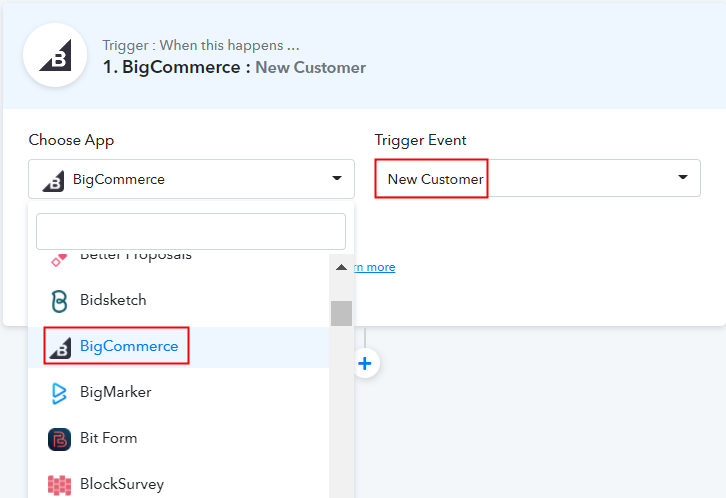The image size is (726, 498).
Task: Click the Bit Form app icon
Action: [x=59, y=439]
